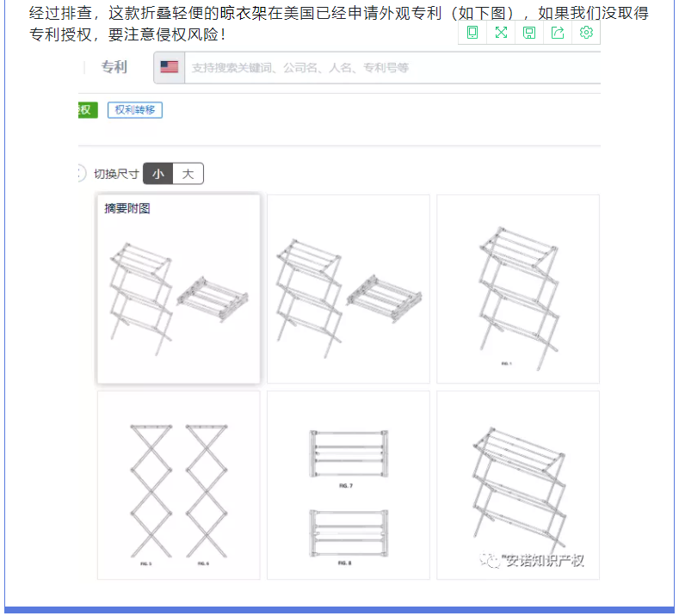Focus the patent keyword search field
This screenshot has width=679, height=616.
click(x=392, y=67)
